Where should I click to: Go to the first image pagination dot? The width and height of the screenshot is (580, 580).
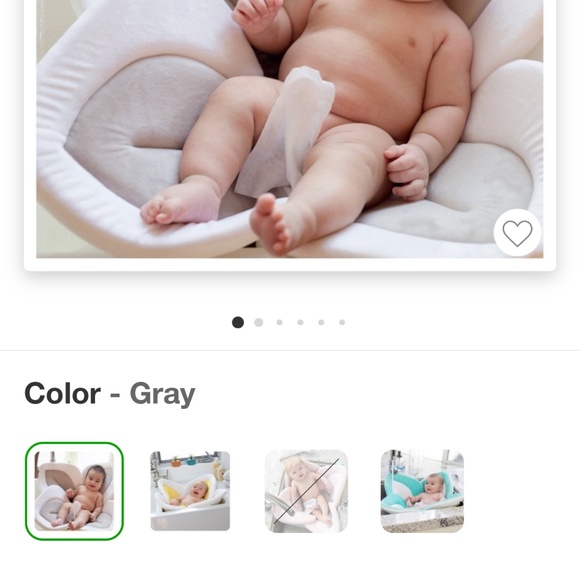click(x=238, y=322)
